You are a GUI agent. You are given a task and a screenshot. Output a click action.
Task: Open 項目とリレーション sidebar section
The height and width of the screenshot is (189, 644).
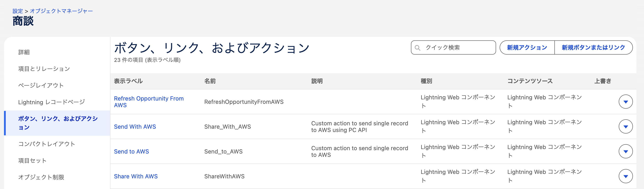point(44,69)
